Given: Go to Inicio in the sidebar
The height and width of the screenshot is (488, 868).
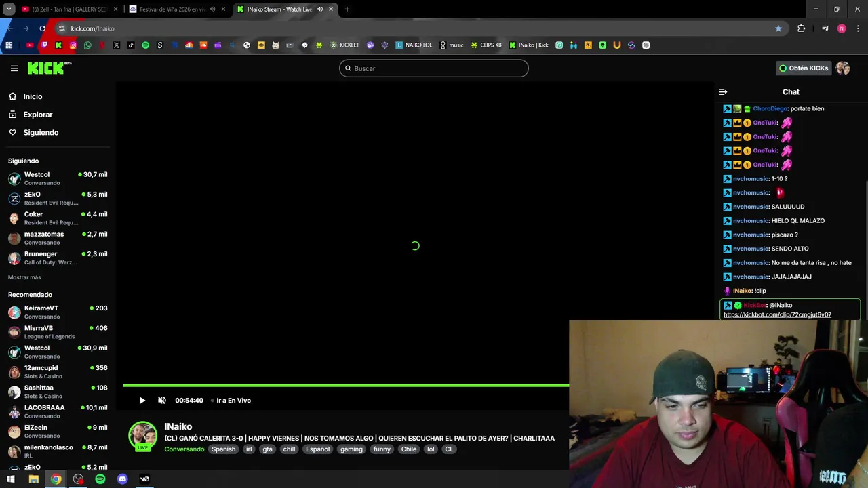Looking at the screenshot, I should [33, 96].
